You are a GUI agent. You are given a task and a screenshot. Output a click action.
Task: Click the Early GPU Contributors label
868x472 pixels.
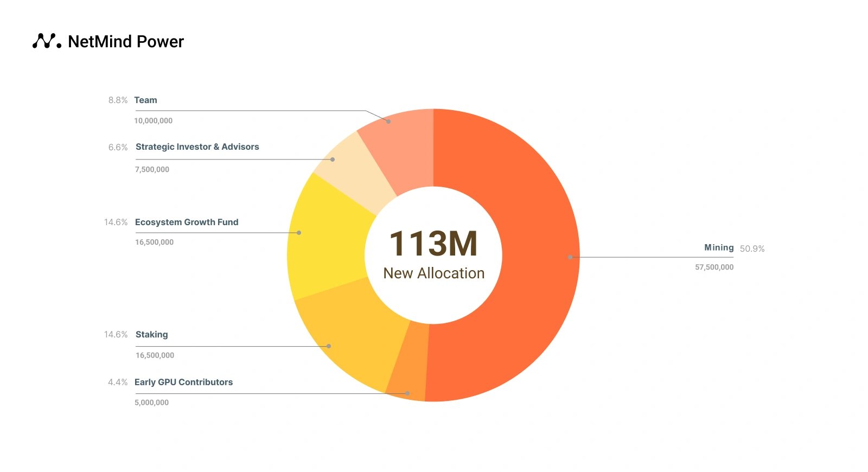(183, 382)
